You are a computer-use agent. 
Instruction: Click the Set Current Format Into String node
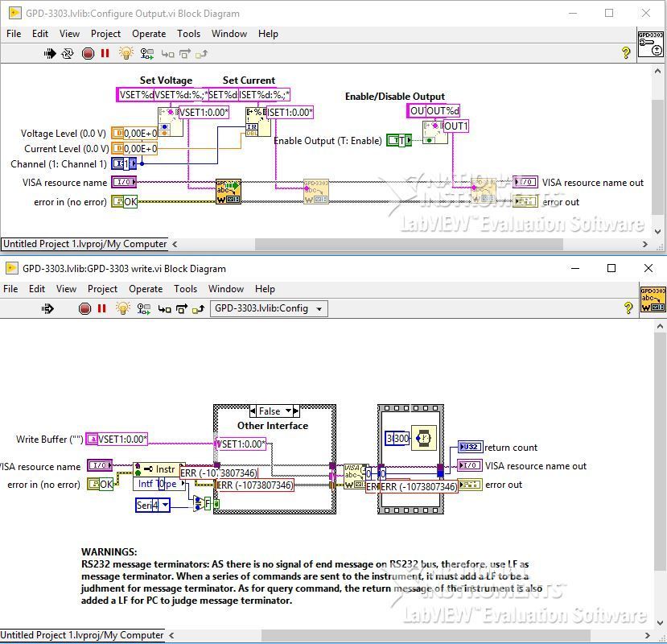pyautogui.click(x=257, y=122)
